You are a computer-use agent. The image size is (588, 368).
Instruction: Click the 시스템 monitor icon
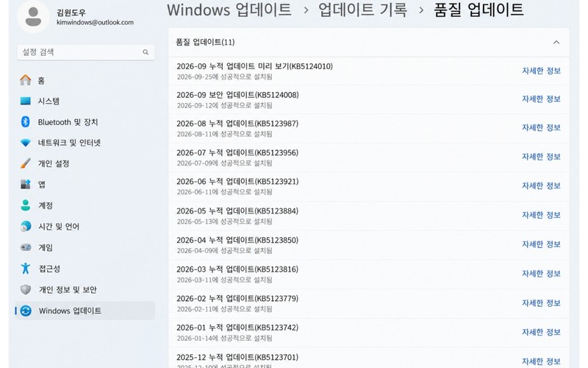[26, 101]
